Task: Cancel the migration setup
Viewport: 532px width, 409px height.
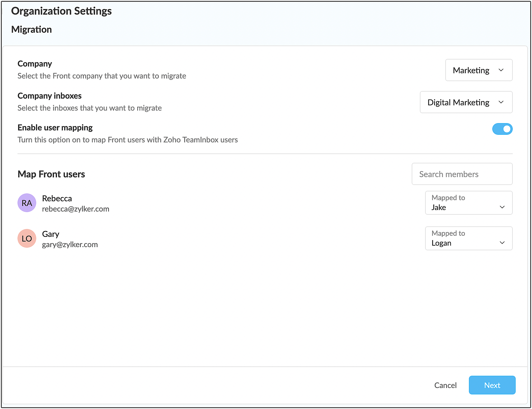Action: [x=445, y=385]
